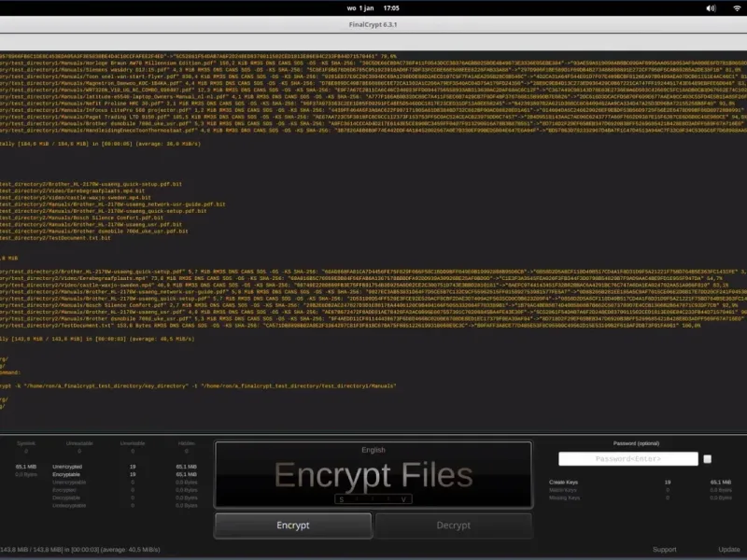Select the Unencryptable row label
The height and width of the screenshot is (560, 747).
pos(69,483)
